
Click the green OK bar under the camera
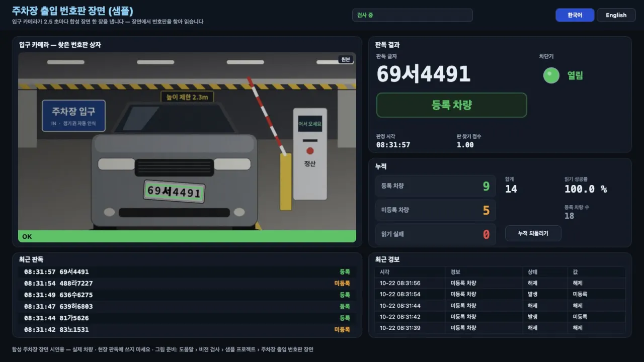[x=187, y=236]
